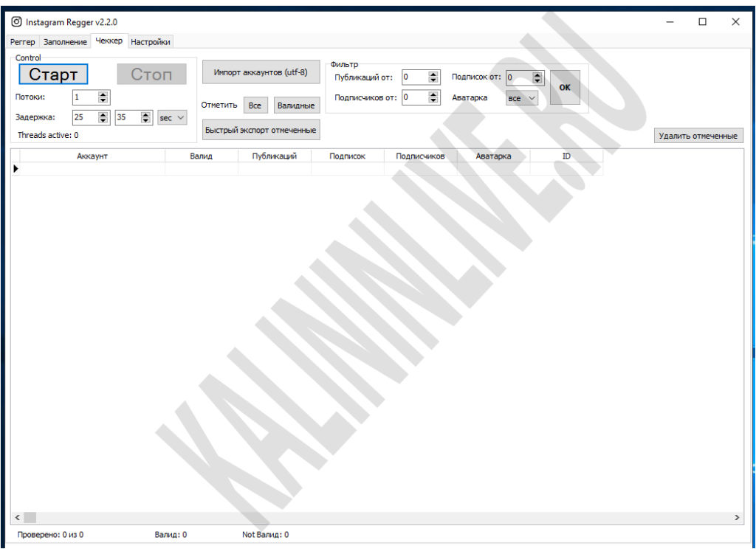Focus the Задержка minimum field showing 25

tap(85, 117)
